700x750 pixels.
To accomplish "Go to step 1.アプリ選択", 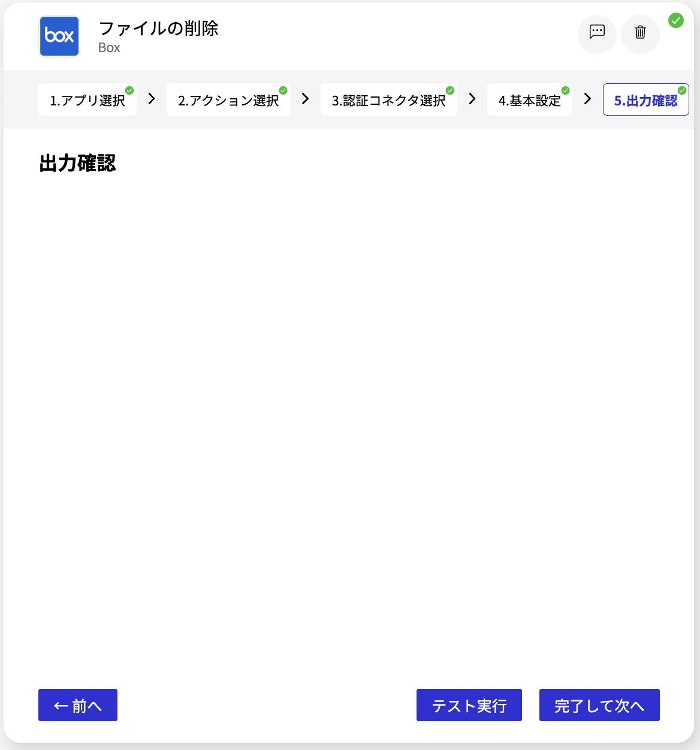I will pyautogui.click(x=87, y=100).
